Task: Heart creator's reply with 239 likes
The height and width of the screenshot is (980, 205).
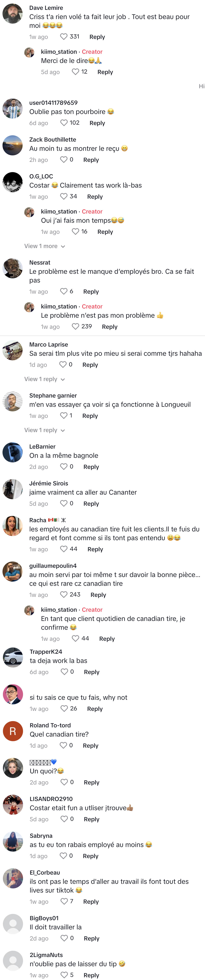Action: coord(75,326)
